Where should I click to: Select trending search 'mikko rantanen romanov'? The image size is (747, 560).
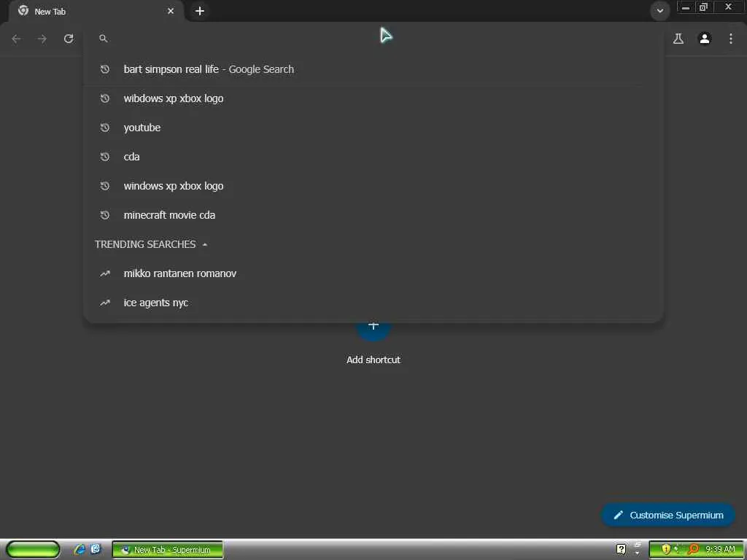(373, 273)
